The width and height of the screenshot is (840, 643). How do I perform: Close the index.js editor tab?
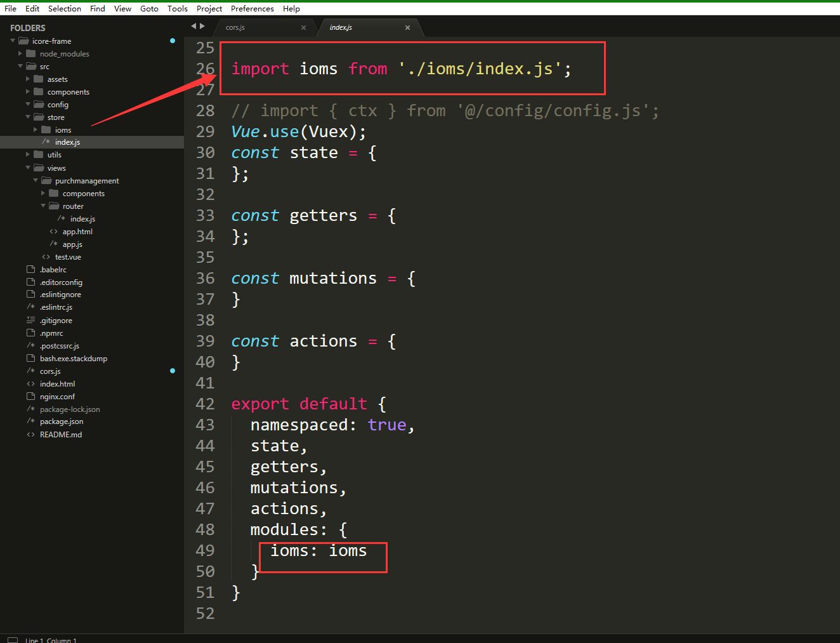click(407, 28)
